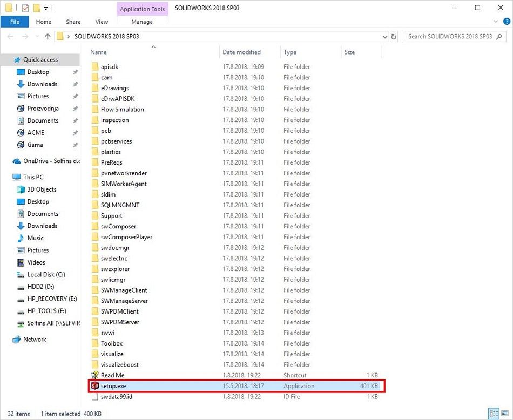The width and height of the screenshot is (513, 420).
Task: Select Local Disk (C:) in navigation pane
Action: point(46,275)
